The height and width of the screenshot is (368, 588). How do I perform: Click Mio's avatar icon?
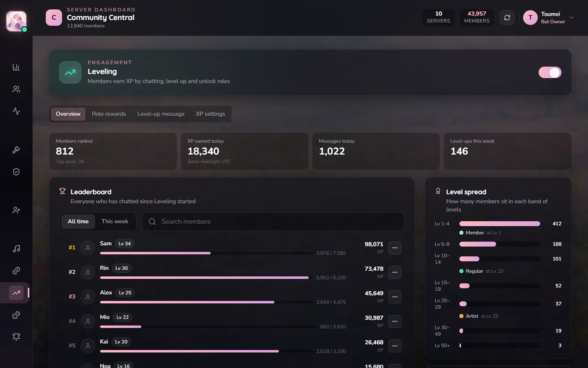88,321
